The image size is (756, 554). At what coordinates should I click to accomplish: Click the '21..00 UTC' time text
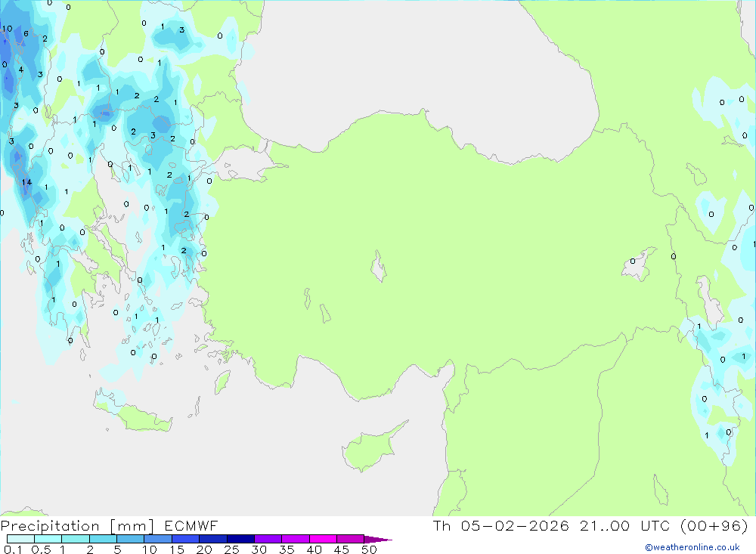tap(625, 525)
